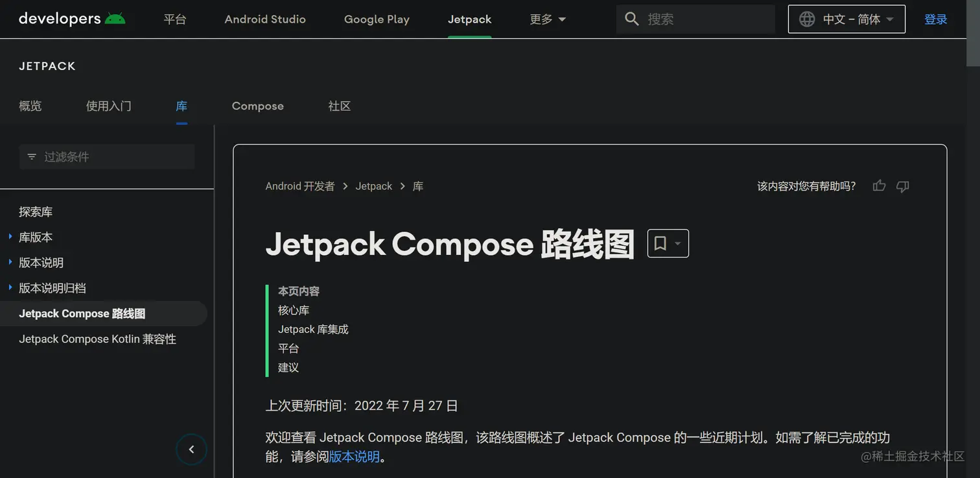Click the filter icon in the sidebar

coord(32,157)
